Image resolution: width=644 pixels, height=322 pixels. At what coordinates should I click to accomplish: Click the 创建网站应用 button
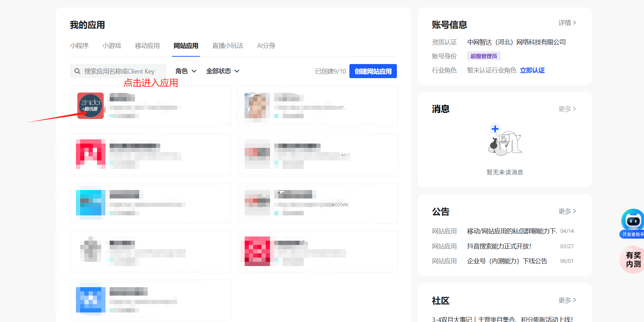(373, 71)
